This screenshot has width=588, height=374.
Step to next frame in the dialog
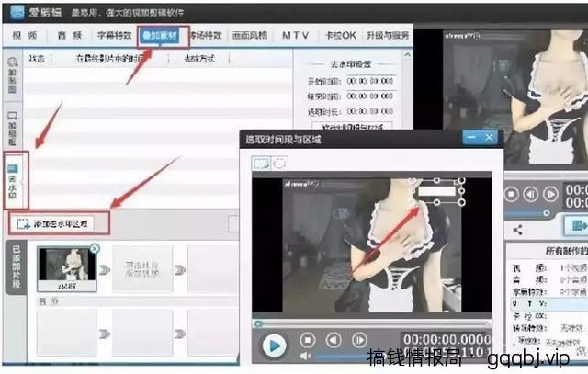click(x=359, y=340)
